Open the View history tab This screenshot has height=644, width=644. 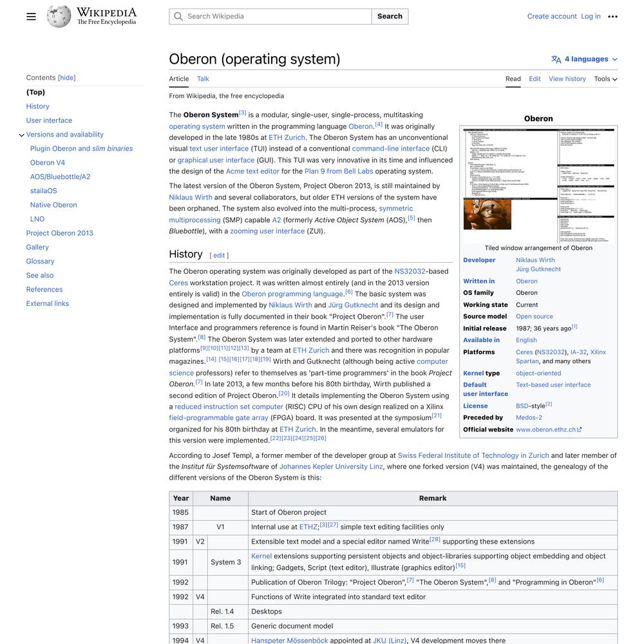pos(567,79)
